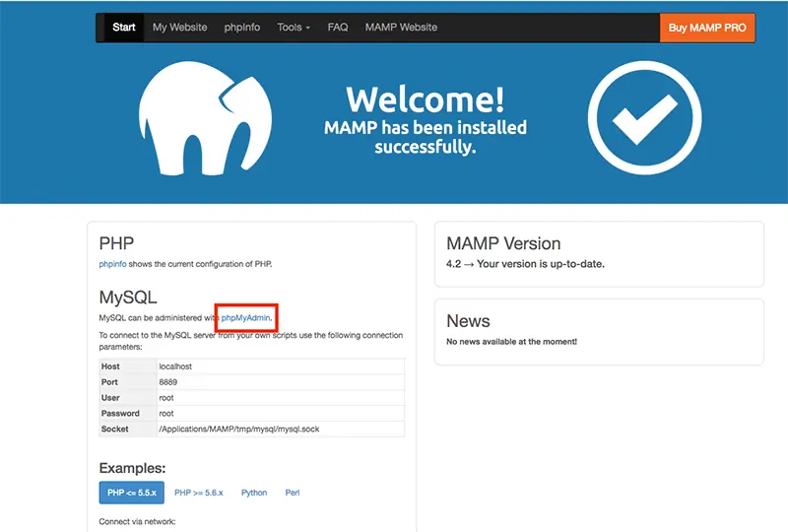Click the MySQL section heading
788x532 pixels.
tap(128, 298)
